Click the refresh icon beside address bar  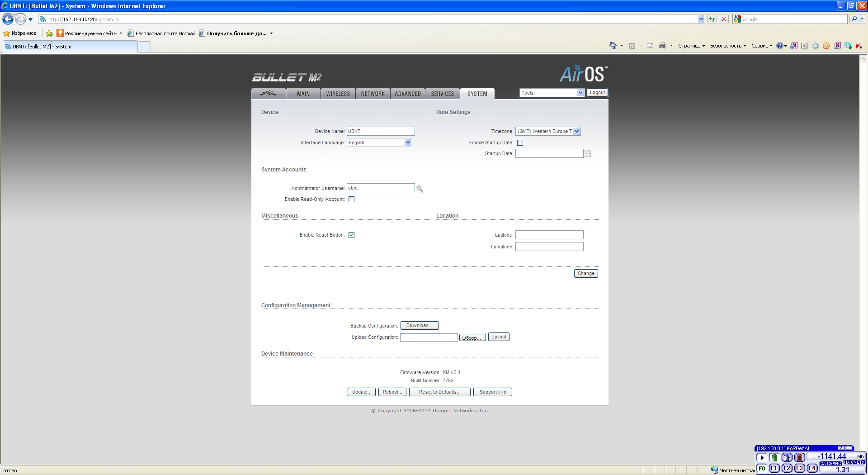pyautogui.click(x=712, y=19)
